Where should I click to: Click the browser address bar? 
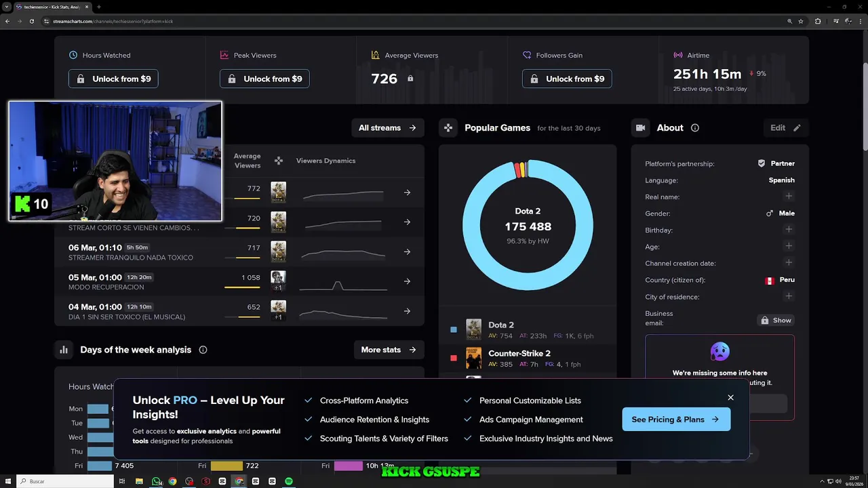pyautogui.click(x=414, y=21)
